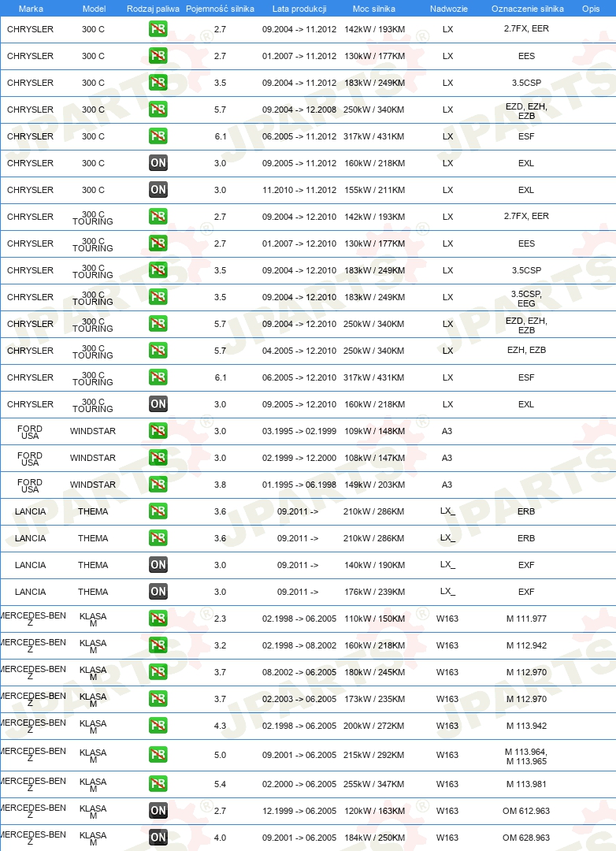The height and width of the screenshot is (851, 616).
Task: Click the PB icon in the 300 C 5.7 12.2008 row
Action: (158, 110)
